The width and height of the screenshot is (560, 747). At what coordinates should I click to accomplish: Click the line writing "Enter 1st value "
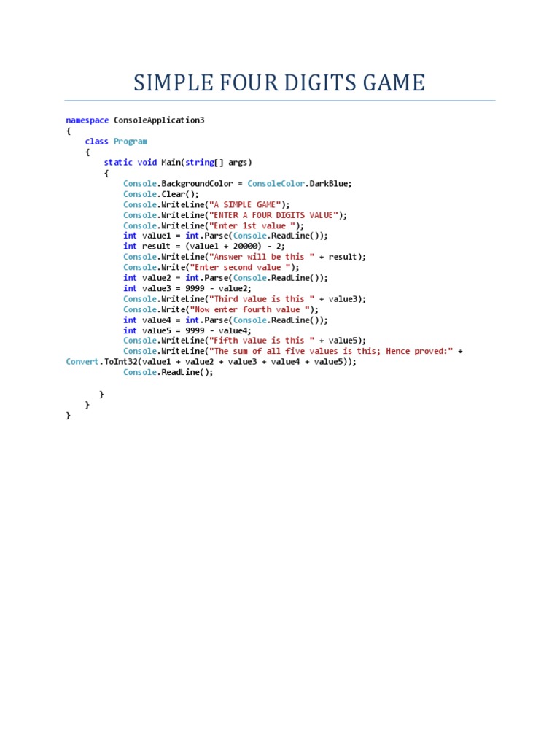(214, 226)
